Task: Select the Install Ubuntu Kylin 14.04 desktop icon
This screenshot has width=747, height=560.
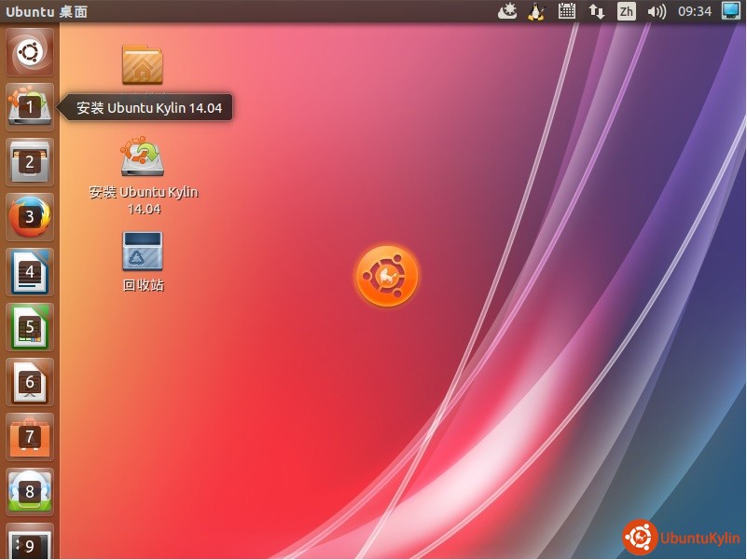Action: point(143,158)
